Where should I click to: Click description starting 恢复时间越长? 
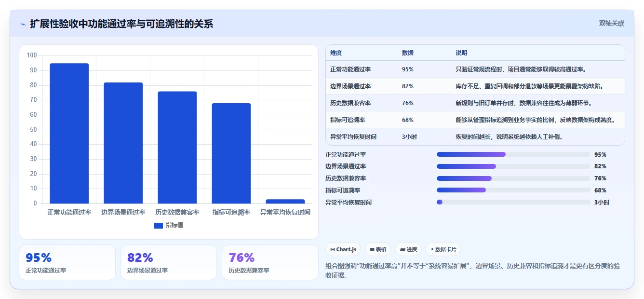(510, 137)
